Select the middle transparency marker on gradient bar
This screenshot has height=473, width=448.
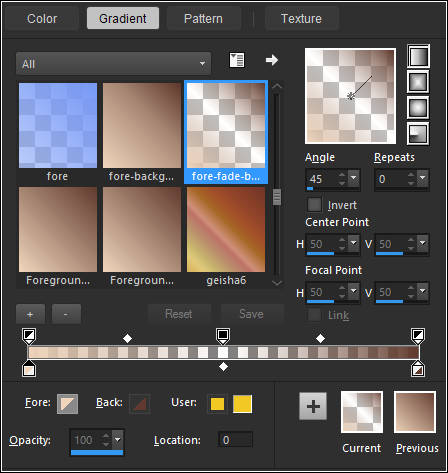tap(223, 336)
